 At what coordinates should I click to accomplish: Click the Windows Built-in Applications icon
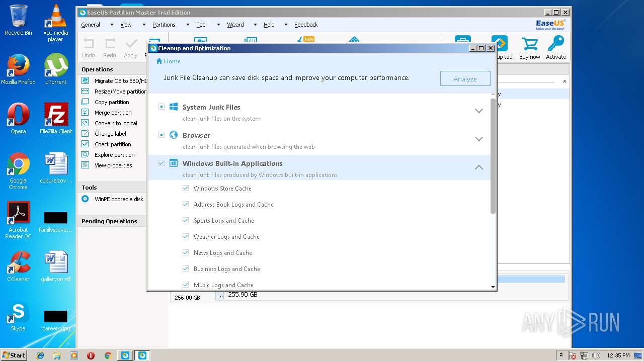pos(174,163)
